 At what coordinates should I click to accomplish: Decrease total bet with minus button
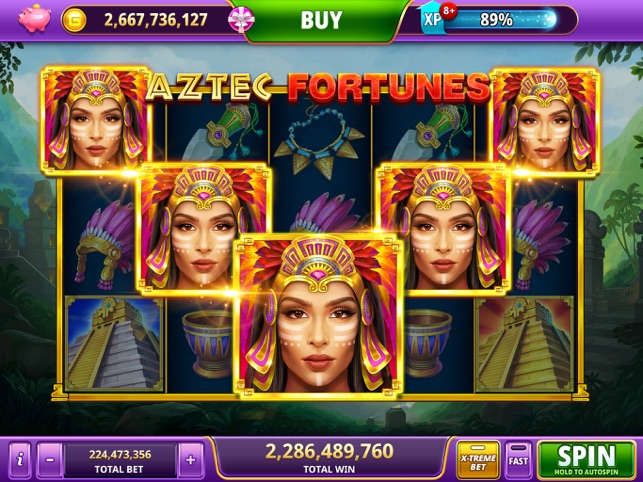(x=50, y=460)
